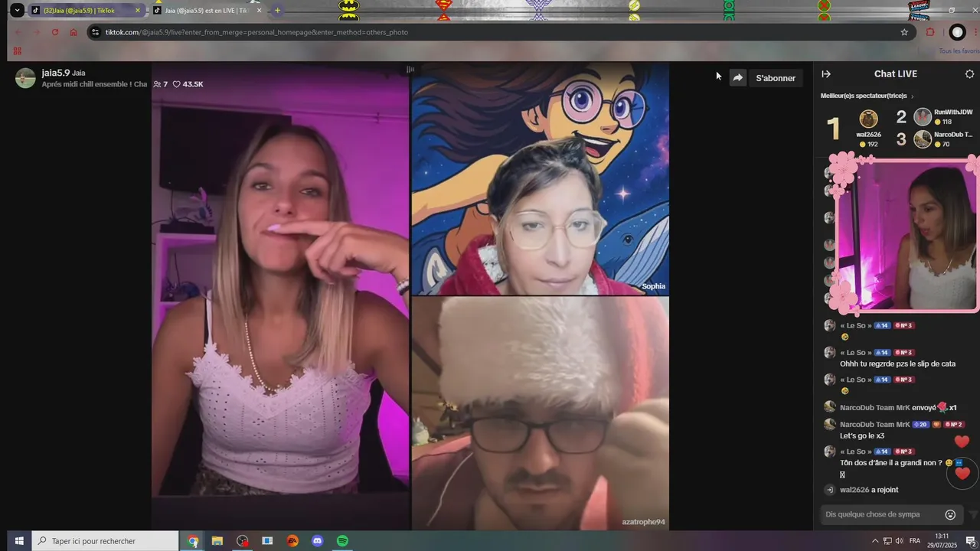The height and width of the screenshot is (551, 980).
Task: Click the S'abonner button
Action: pyautogui.click(x=776, y=78)
